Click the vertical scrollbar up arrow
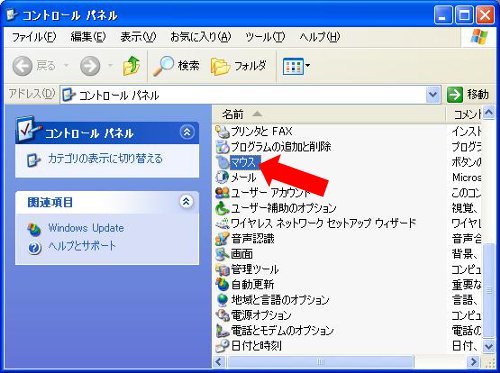This screenshot has width=500, height=373. click(x=489, y=113)
